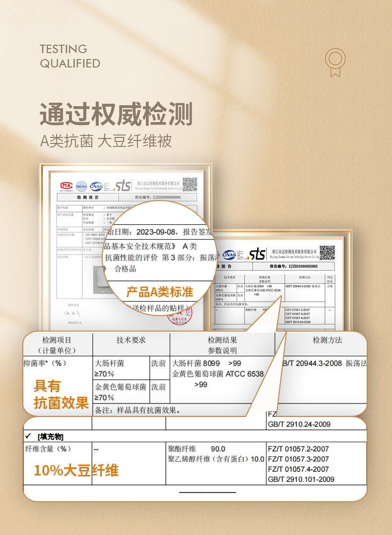Viewport: 392px width, 535px height.
Task: Click the orange '10%大豆纤维' callout
Action: pos(76,470)
